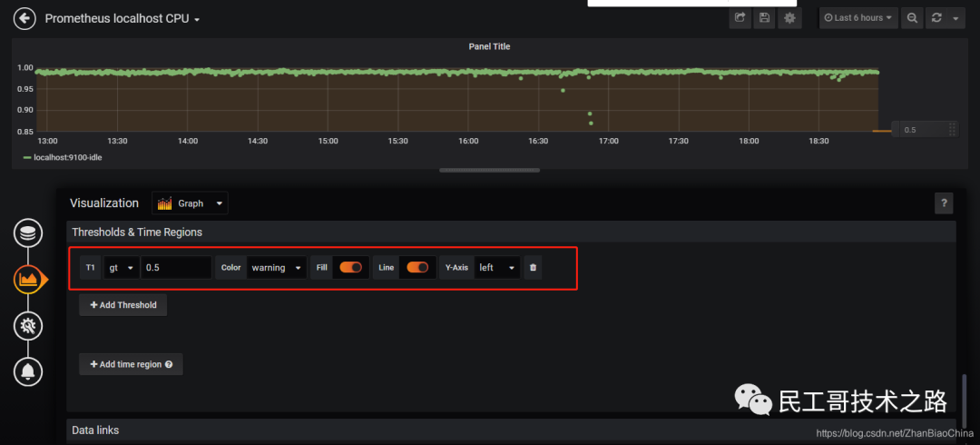Click the panel resize handle below graph
Screen dimensions: 980x445
click(489, 170)
